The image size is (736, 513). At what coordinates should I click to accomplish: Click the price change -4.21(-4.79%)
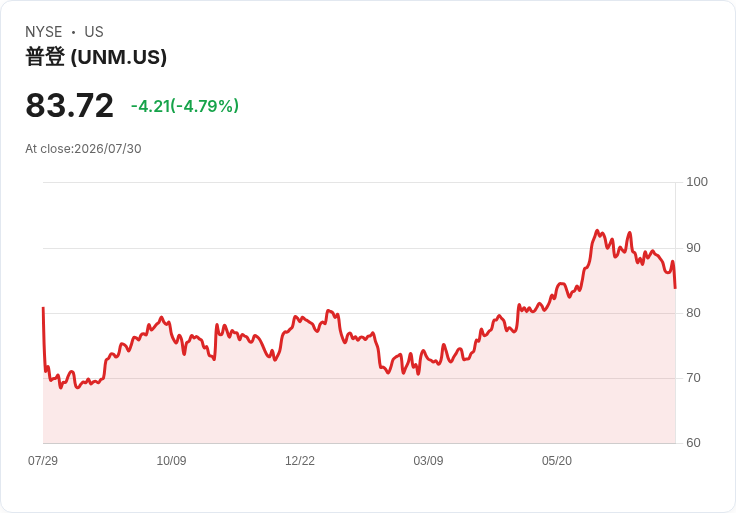point(185,106)
